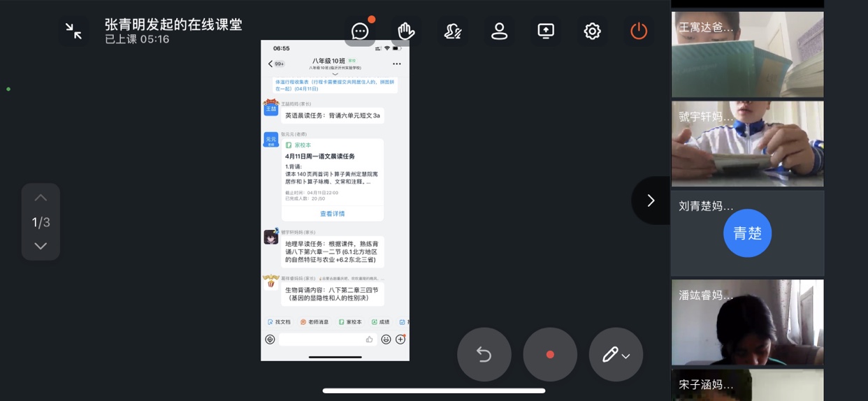Open the chat messages panel

(x=361, y=31)
